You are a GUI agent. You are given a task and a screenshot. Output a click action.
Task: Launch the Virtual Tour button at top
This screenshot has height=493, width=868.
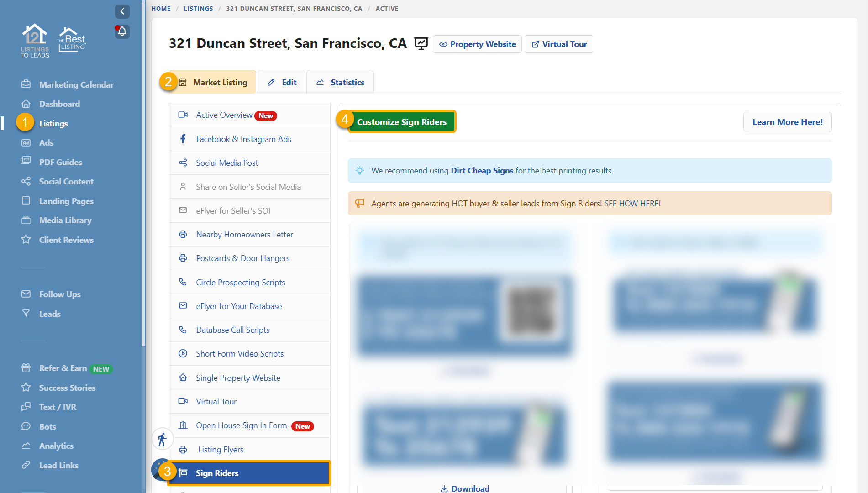click(559, 44)
